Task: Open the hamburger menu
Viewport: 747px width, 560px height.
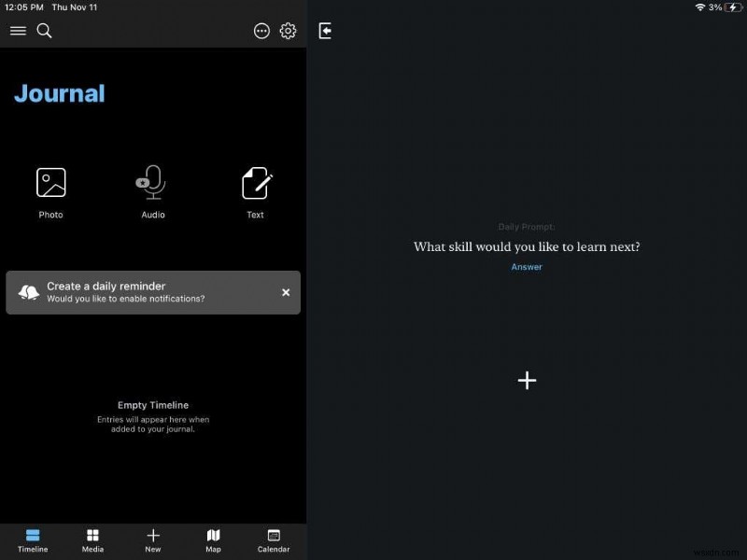Action: pyautogui.click(x=18, y=31)
